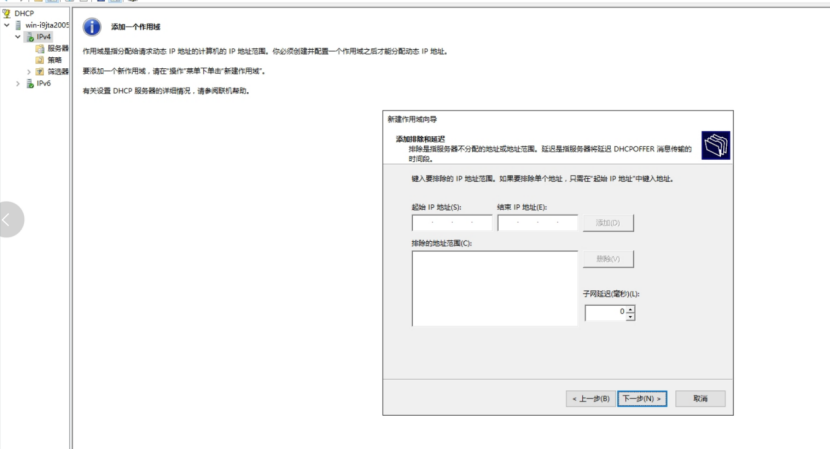The width and height of the screenshot is (830, 450).
Task: Click the 新建作用域向导 dialog title
Action: click(x=412, y=119)
